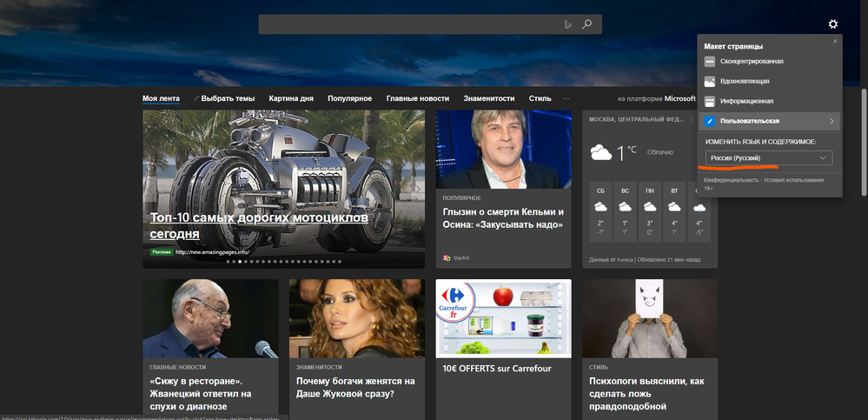The image size is (868, 420).
Task: Open the Foreca data source link
Action: tap(625, 259)
